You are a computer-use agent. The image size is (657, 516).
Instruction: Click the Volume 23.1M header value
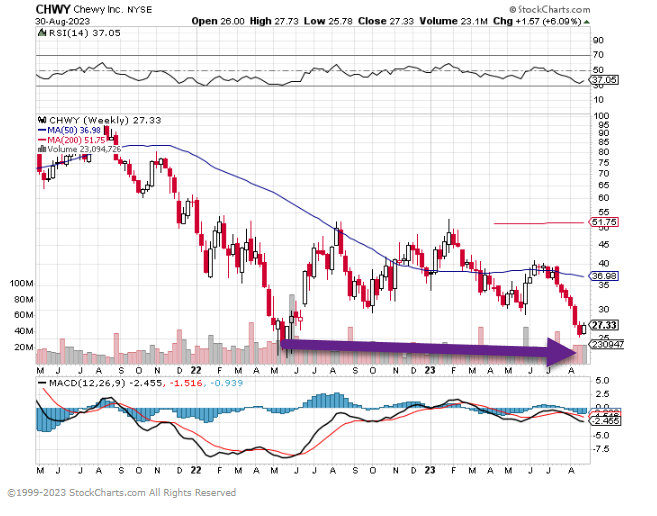[453, 21]
